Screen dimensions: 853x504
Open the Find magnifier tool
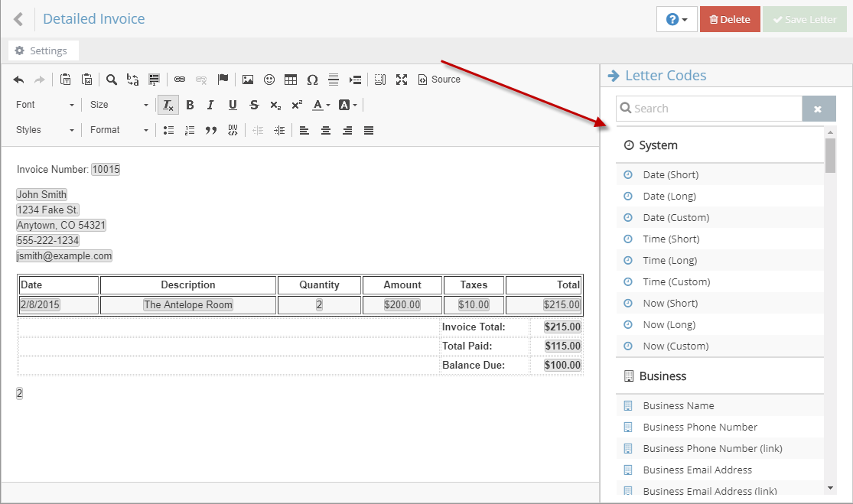[112, 80]
